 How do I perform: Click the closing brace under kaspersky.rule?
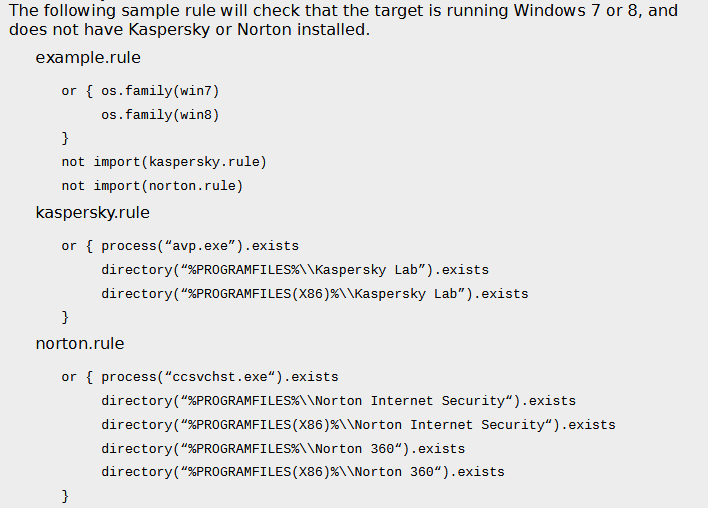(x=65, y=317)
